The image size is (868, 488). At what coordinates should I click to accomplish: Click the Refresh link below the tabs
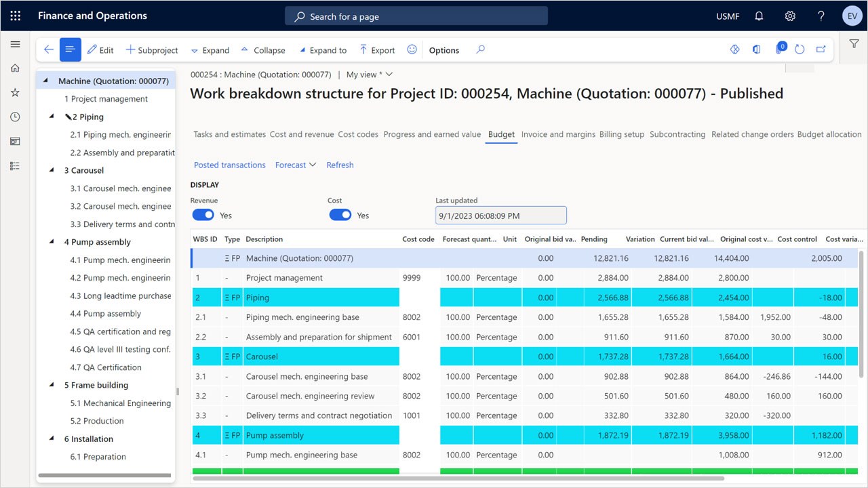(x=340, y=165)
